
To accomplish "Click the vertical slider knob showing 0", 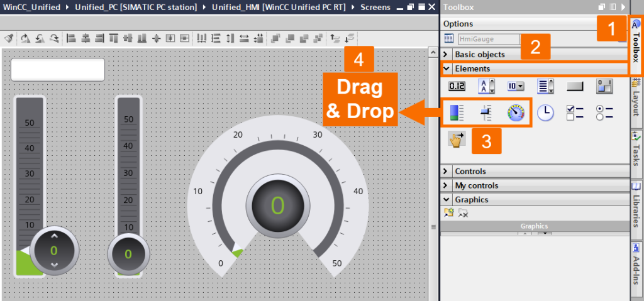I will [54, 250].
